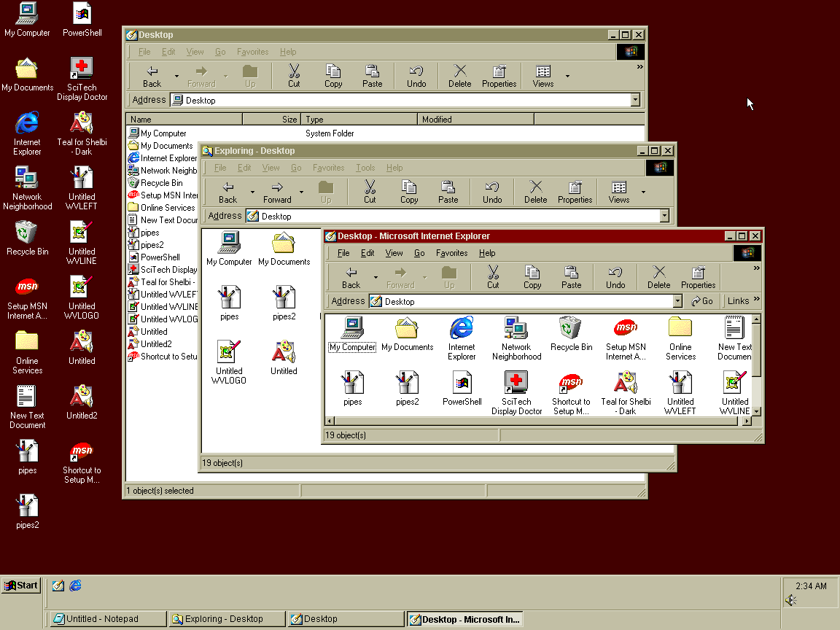Select the Shortcut to Setup MSN icon on the desktop
The width and height of the screenshot is (840, 630).
pos(82,462)
